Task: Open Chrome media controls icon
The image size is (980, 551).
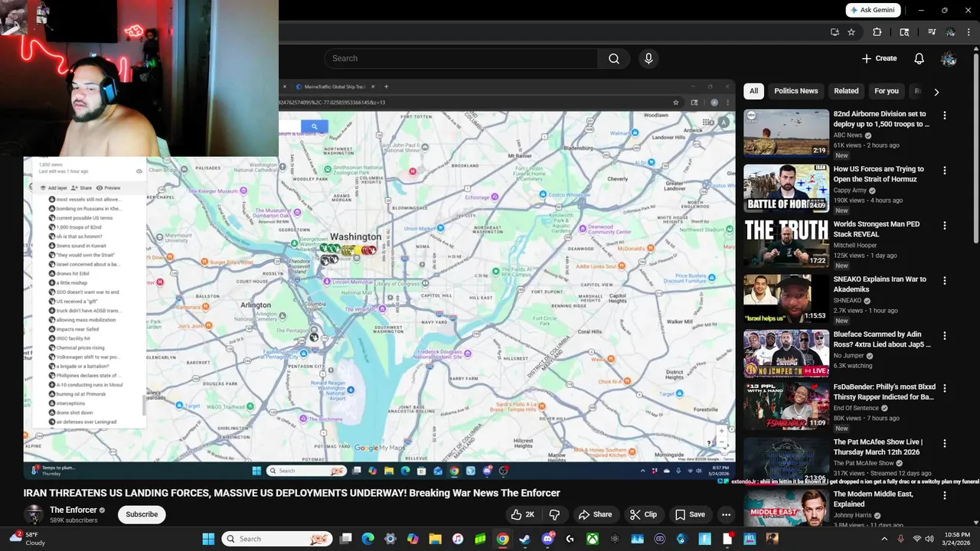Action: 932,32
